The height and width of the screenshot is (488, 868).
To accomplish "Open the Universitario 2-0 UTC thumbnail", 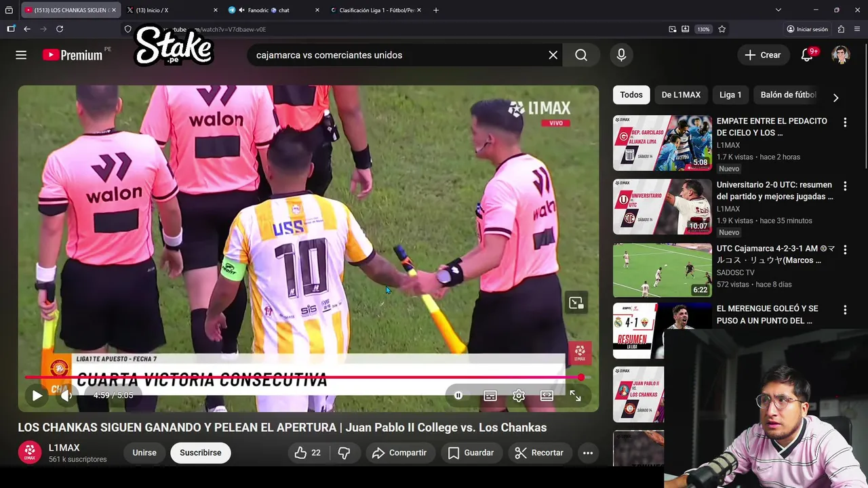I will 663,207.
